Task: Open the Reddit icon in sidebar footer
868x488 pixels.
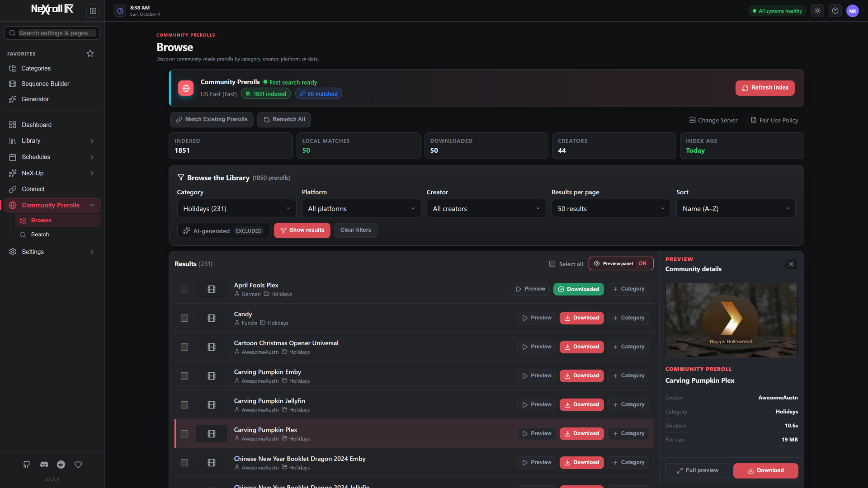Action: pos(61,465)
